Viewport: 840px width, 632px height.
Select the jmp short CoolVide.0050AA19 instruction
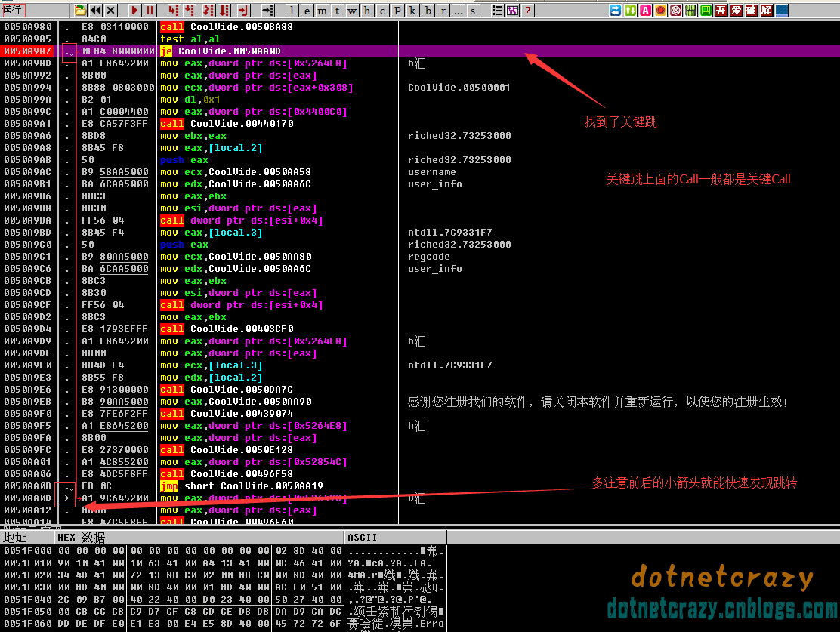242,486
